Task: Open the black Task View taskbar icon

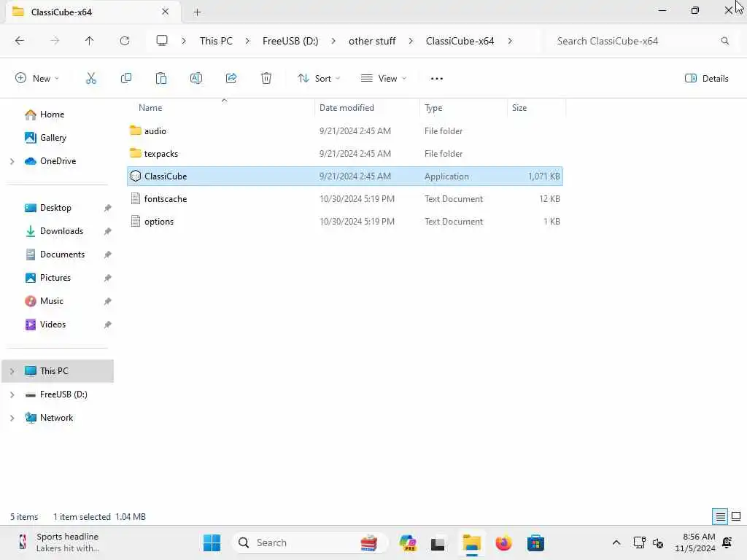Action: tap(438, 542)
